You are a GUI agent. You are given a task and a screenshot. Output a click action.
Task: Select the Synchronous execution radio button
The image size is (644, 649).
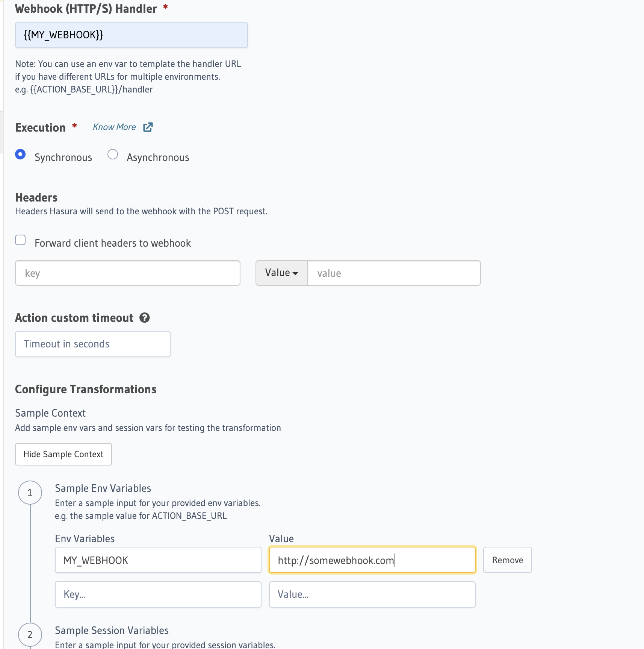[x=21, y=154]
